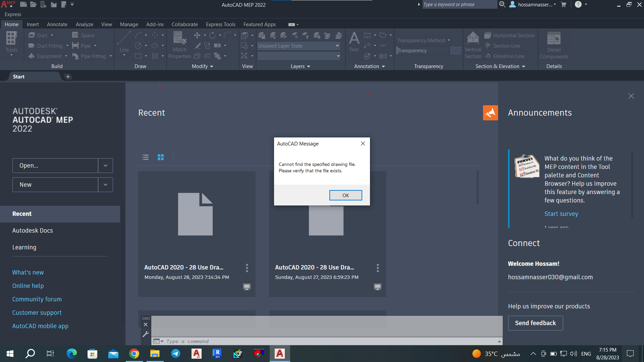This screenshot has width=644, height=362.
Task: Open Telegram from the taskbar
Action: (175, 354)
